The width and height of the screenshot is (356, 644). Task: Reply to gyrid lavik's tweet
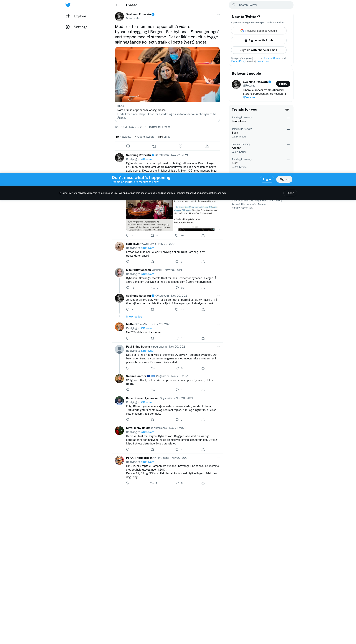[x=128, y=261]
